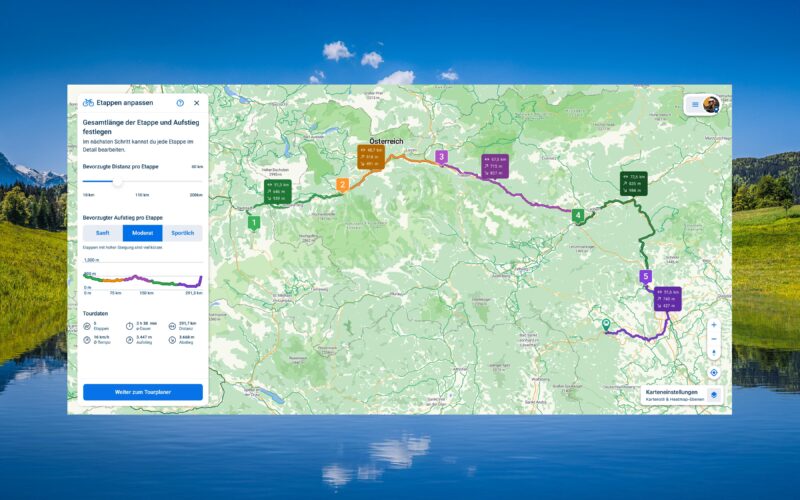Click the Bevorzugter Aufstieg pro Etappe label
This screenshot has width=800, height=500.
[123, 218]
